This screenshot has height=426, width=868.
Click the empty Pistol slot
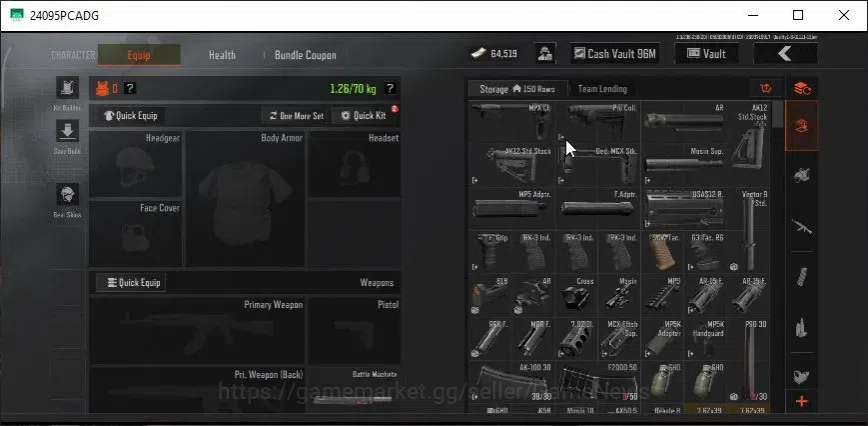[x=355, y=331]
